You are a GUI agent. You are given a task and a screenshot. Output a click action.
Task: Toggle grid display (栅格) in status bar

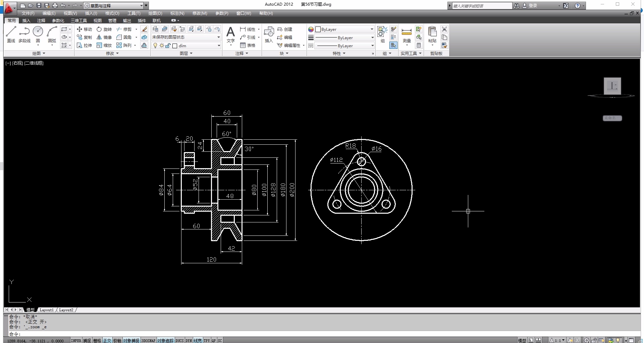[x=97, y=340]
